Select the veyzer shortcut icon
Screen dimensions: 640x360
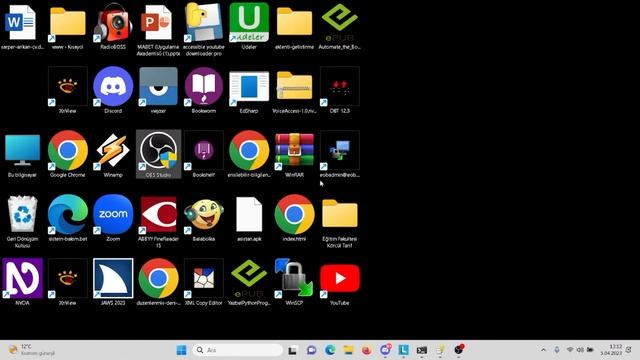click(158, 87)
